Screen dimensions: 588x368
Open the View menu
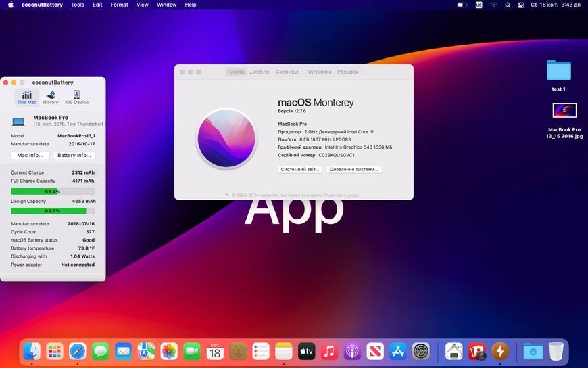coord(142,5)
